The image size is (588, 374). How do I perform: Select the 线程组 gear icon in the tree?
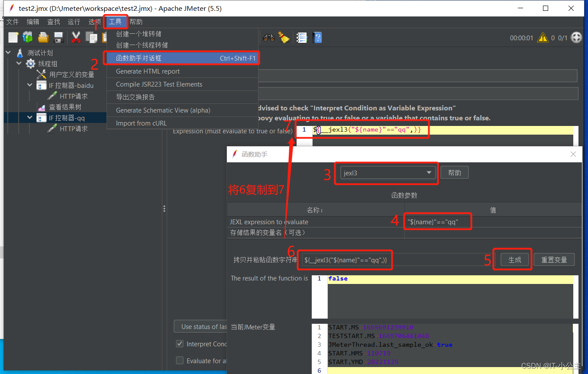point(31,64)
